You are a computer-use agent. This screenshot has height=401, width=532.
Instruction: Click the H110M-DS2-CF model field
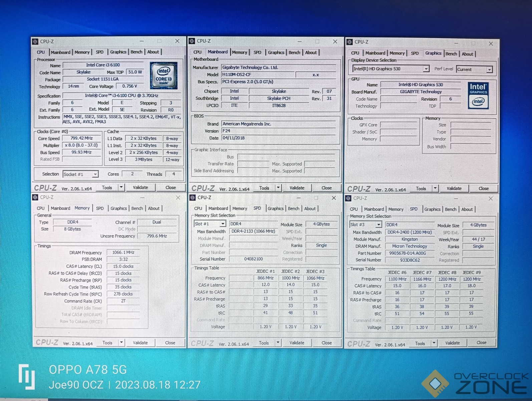258,75
